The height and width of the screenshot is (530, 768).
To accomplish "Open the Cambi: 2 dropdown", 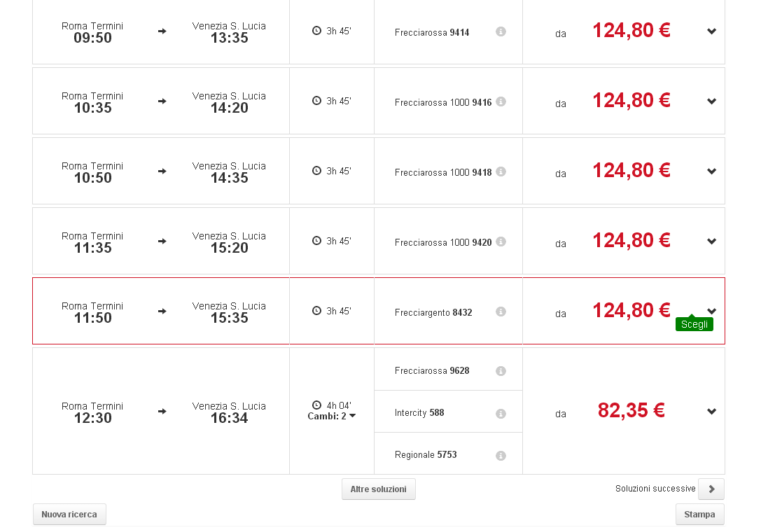I will 332,416.
